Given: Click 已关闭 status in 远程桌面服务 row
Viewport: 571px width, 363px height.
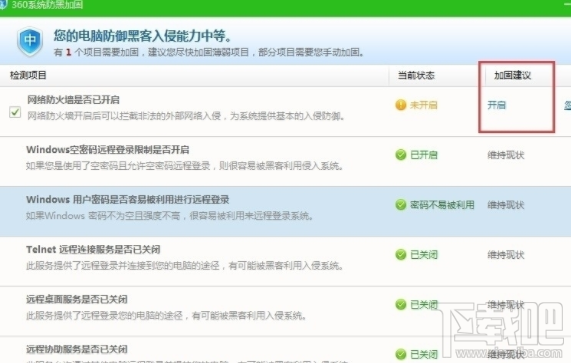Looking at the screenshot, I should coord(424,304).
